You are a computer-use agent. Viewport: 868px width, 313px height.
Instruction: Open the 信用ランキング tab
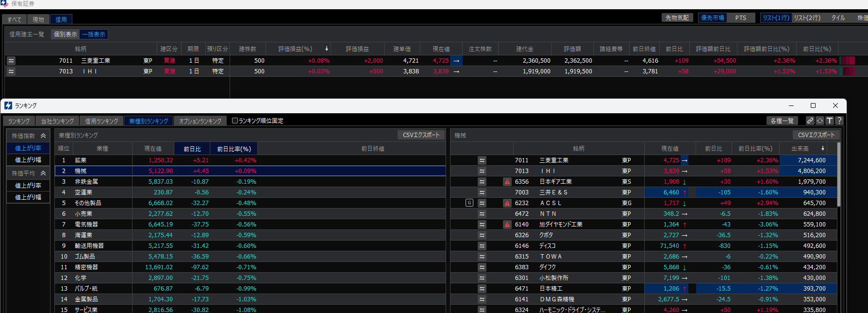(x=101, y=121)
